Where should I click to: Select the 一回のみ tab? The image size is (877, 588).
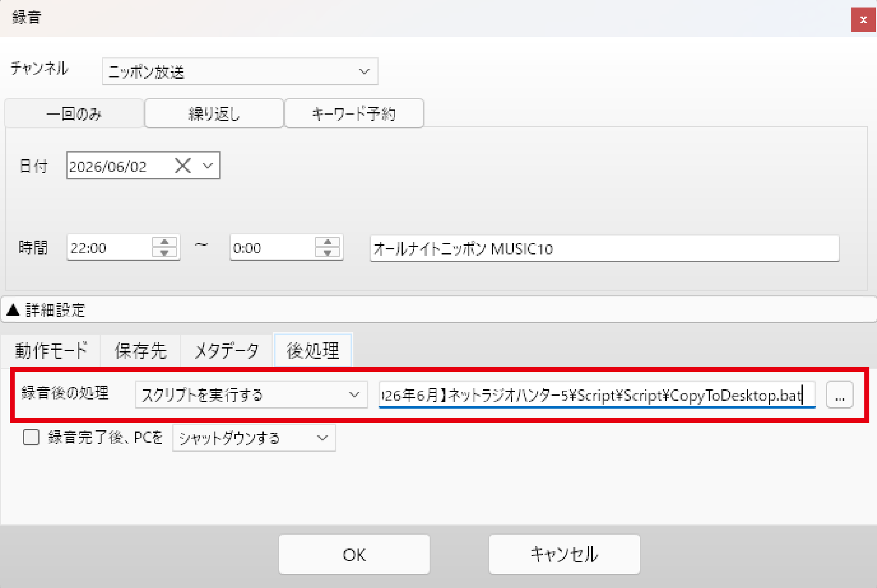(x=74, y=114)
